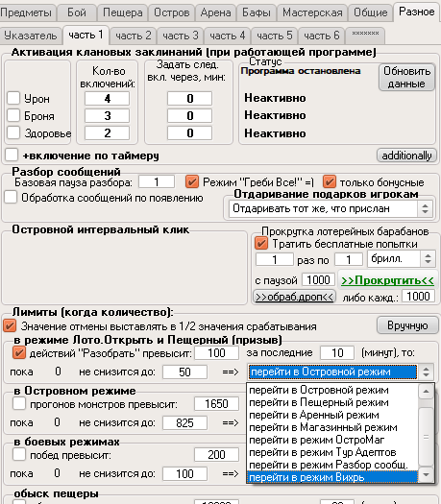
Task: Click the Здоровье activation count field
Action: [107, 133]
